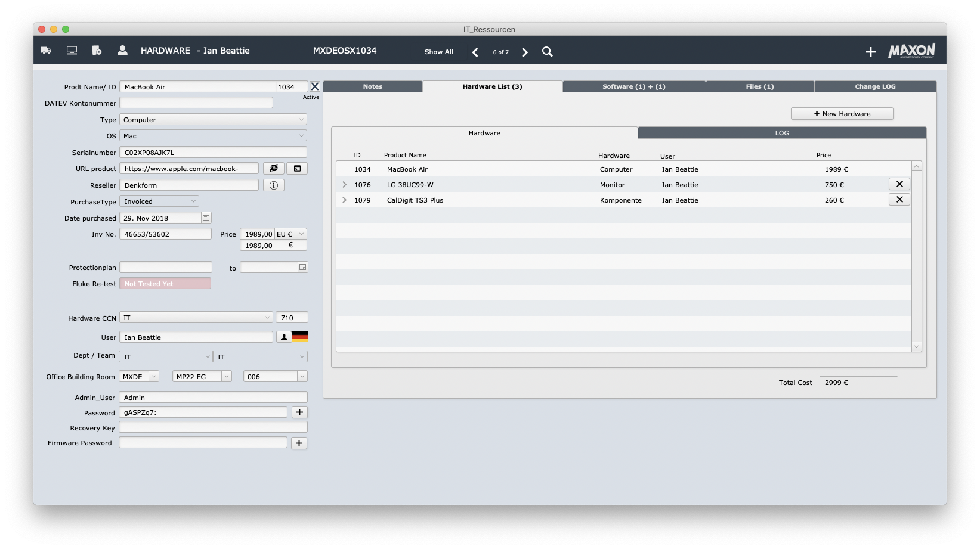The width and height of the screenshot is (980, 549).
Task: Open the PurchaseType dropdown
Action: point(159,201)
